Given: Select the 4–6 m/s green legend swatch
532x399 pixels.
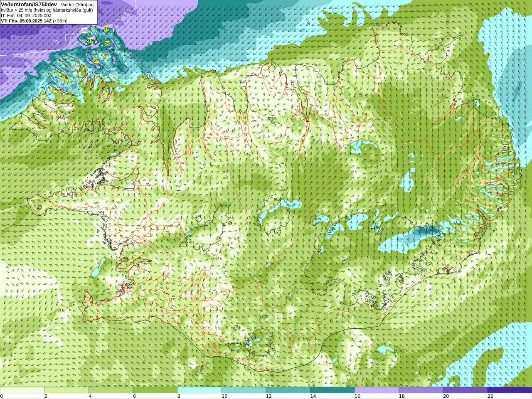Looking at the screenshot, I should (111, 390).
